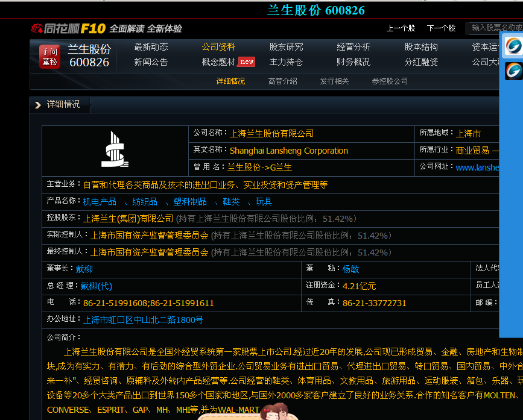Go to next stock via 下一个股
The width and height of the screenshot is (523, 420).
442,28
